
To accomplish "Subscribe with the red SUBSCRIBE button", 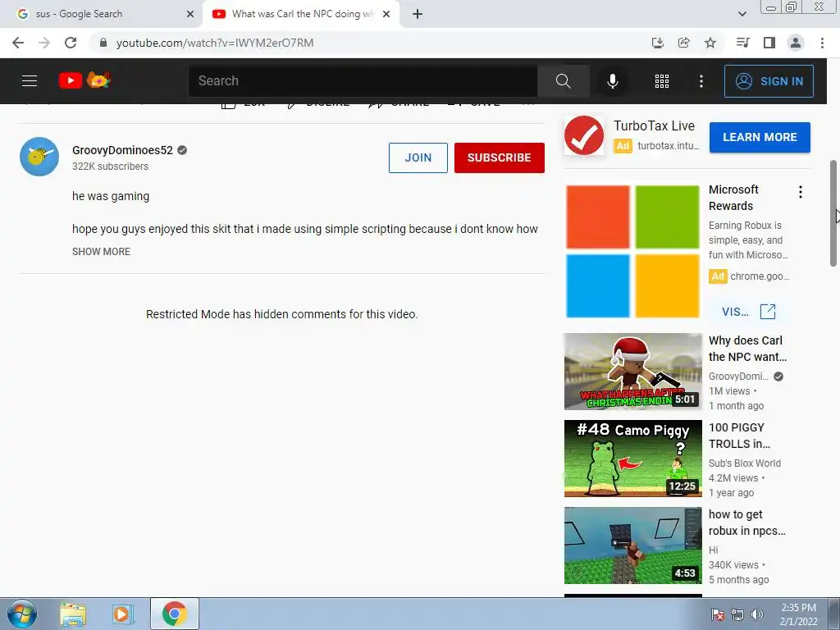I will 500,157.
